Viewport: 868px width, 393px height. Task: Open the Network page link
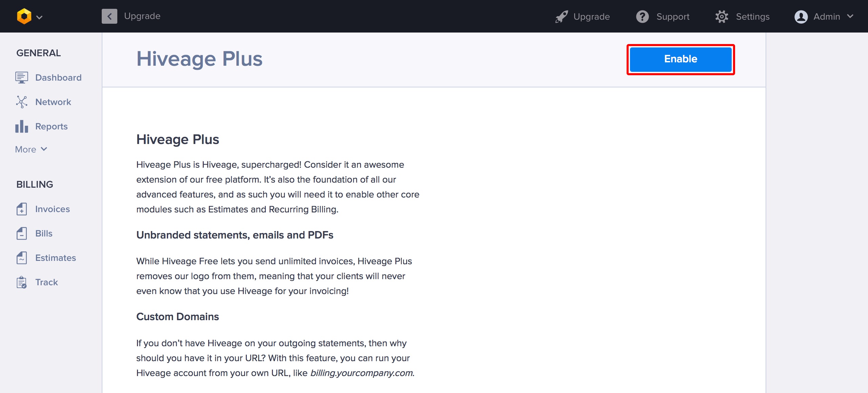click(x=53, y=102)
